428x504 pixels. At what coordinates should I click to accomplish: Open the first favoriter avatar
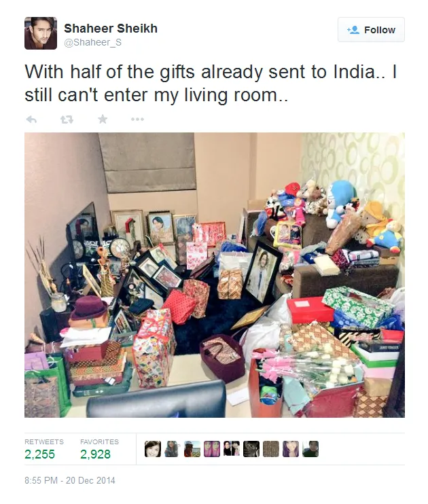pyautogui.click(x=153, y=449)
